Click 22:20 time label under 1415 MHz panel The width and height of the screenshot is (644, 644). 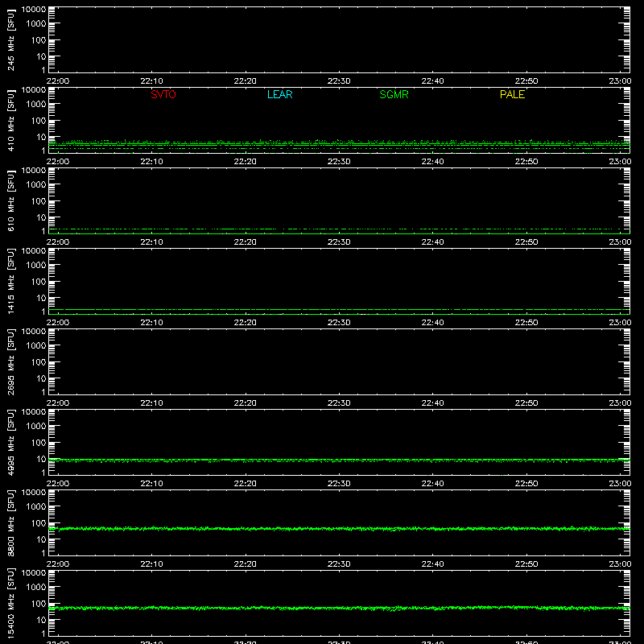[246, 323]
